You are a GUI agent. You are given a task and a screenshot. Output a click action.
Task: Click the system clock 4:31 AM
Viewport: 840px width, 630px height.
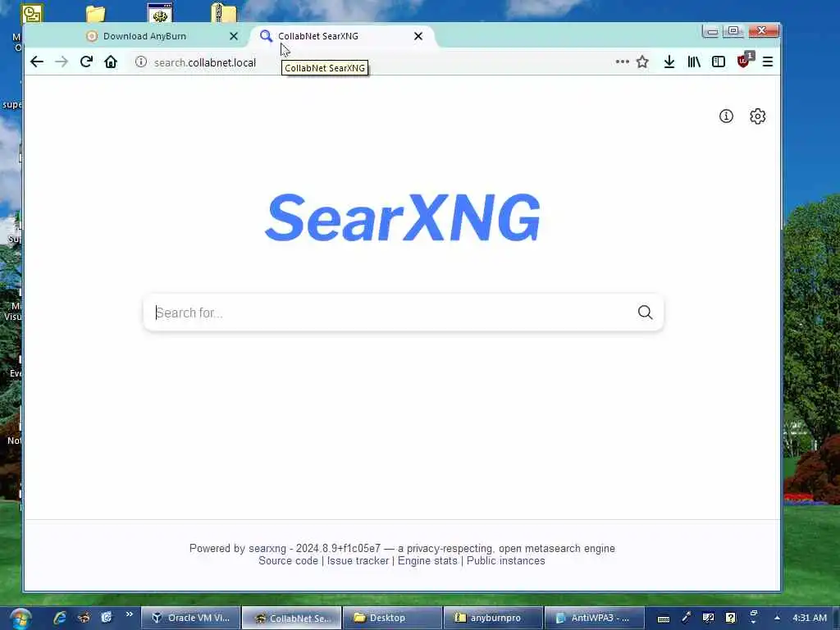[x=810, y=619]
